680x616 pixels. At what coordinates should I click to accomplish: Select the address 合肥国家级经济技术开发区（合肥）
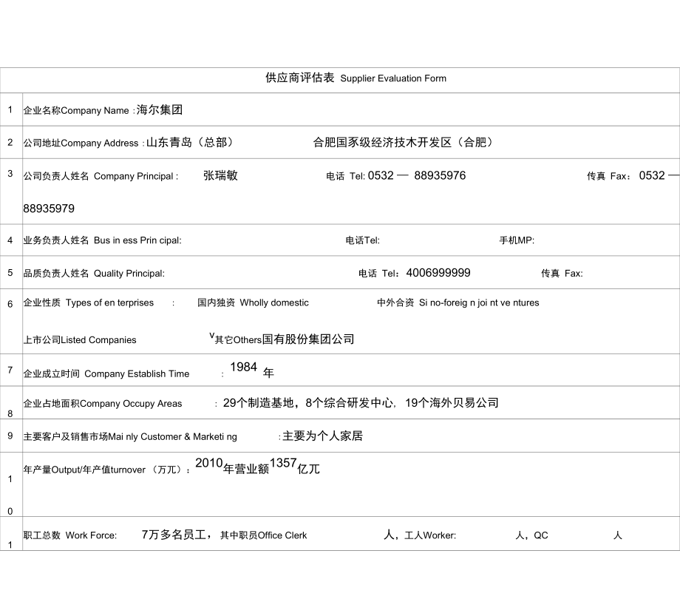pyautogui.click(x=403, y=142)
